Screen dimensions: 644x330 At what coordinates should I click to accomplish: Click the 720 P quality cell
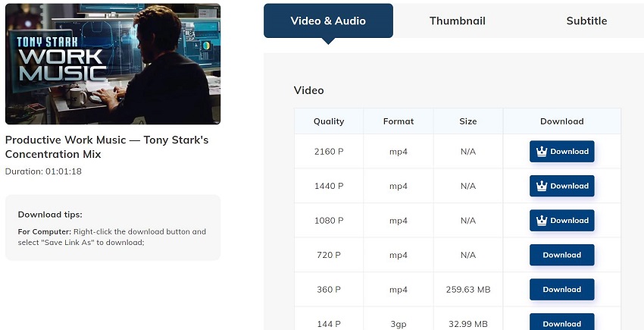tap(329, 255)
